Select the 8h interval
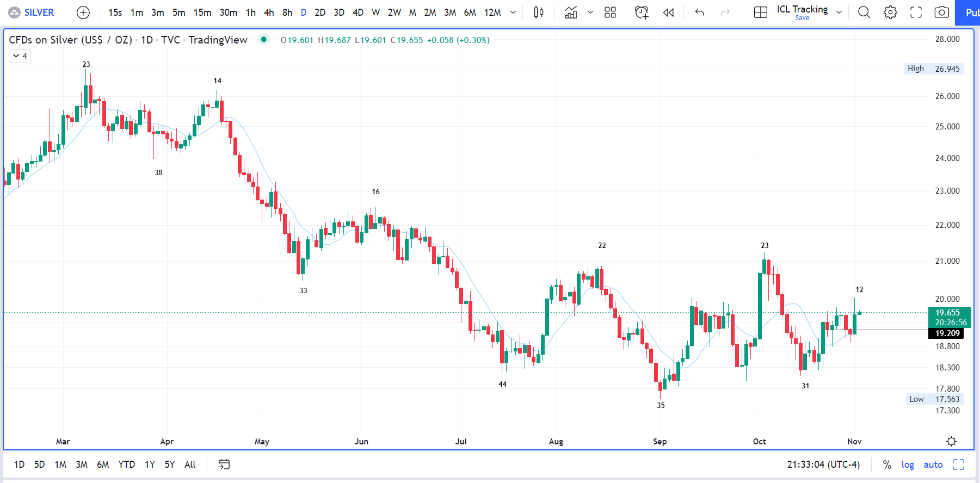980x483 pixels. click(287, 13)
